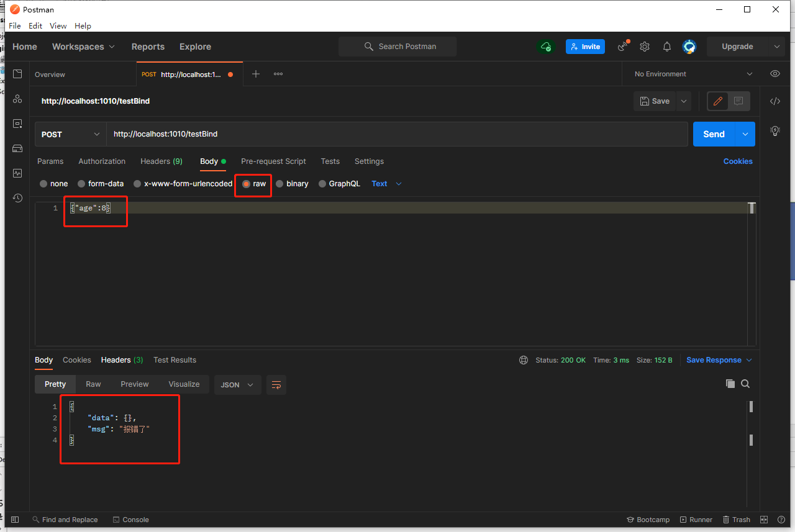Open the Monitors sidebar icon
The height and width of the screenshot is (532, 795).
click(17, 173)
